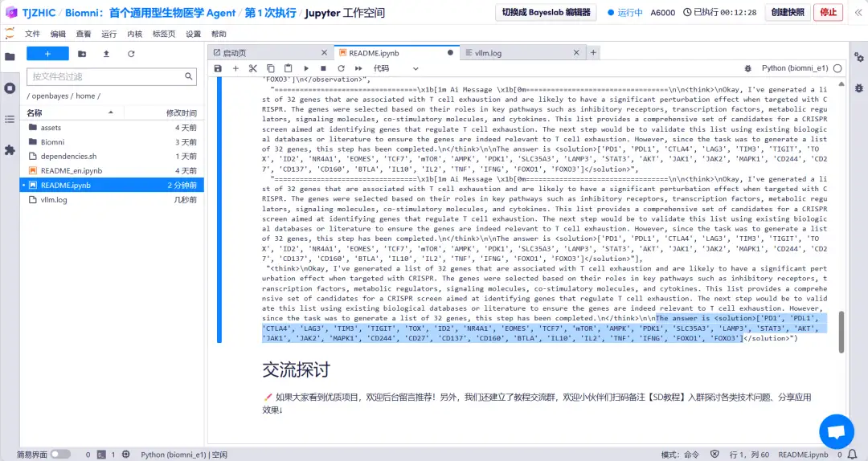Click the TJZHIC breadcrumb link
The width and height of the screenshot is (868, 461).
pos(39,13)
